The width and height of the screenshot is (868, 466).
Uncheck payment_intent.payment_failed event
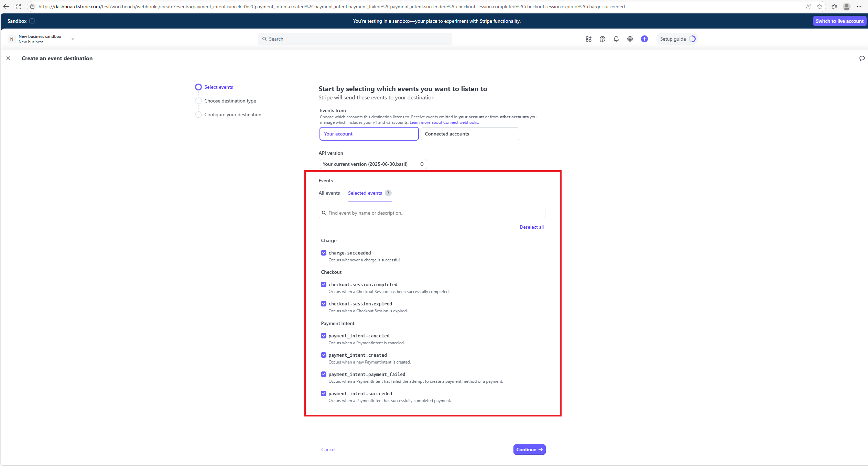323,374
